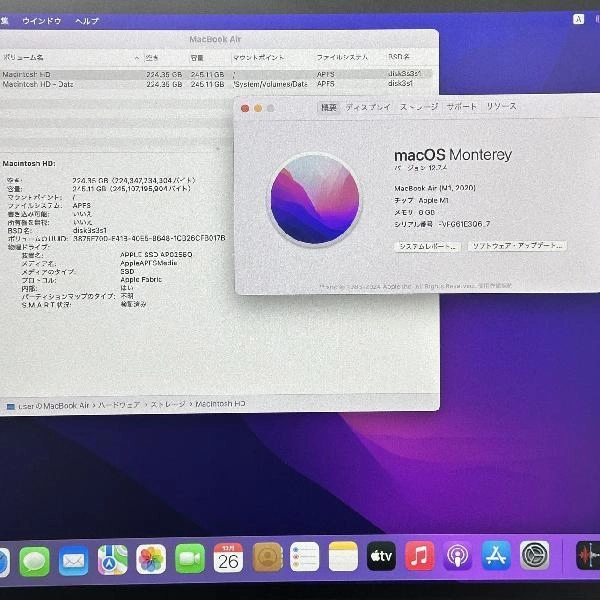
Task: Select the 概要 tab
Action: (x=329, y=108)
